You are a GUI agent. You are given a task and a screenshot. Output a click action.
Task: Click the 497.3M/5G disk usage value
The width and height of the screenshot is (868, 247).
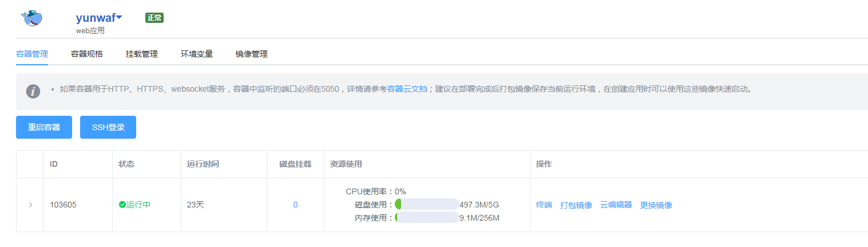click(479, 205)
